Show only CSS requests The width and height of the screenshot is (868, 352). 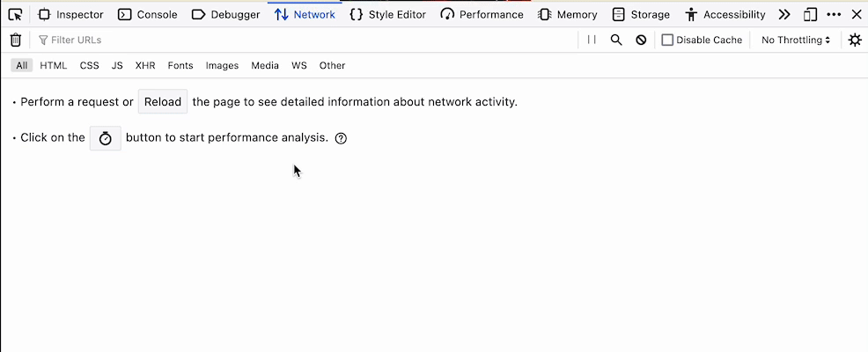pos(89,65)
